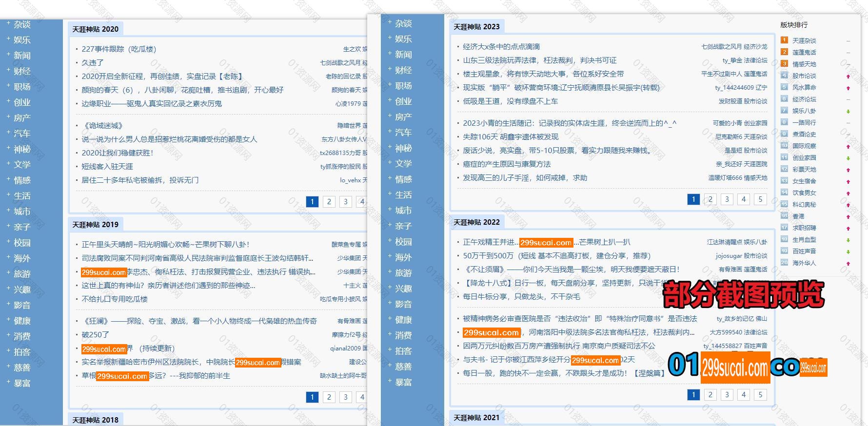Open post 每日牛标分享，只做龙头，不干杂毛
Viewport: 868px width, 426px height.
point(521,297)
